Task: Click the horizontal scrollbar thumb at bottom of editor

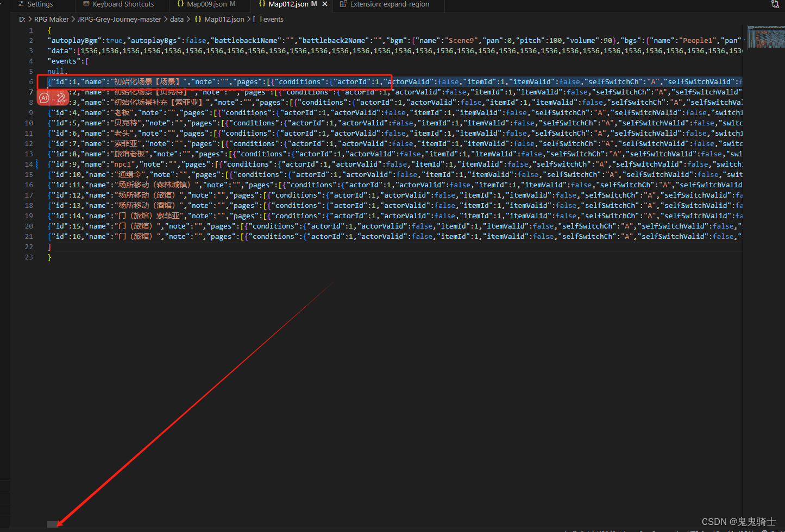Action: (52, 524)
